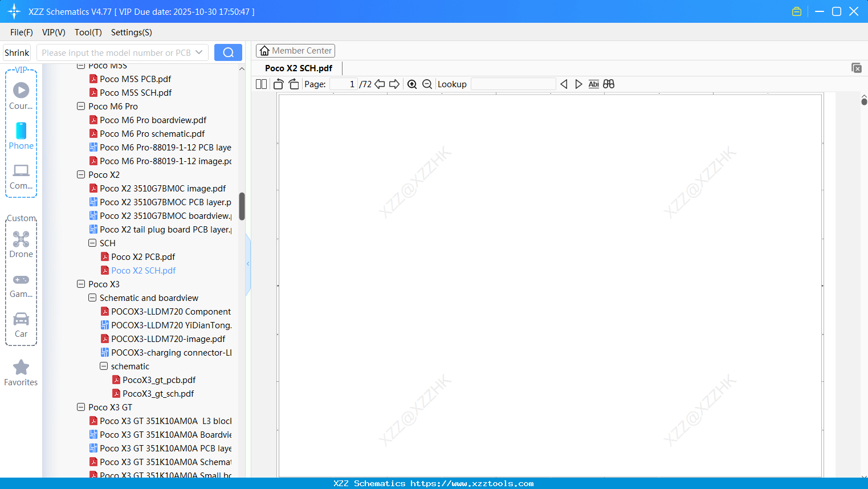868x489 pixels.
Task: Jump to next lookup result
Action: (x=578, y=84)
